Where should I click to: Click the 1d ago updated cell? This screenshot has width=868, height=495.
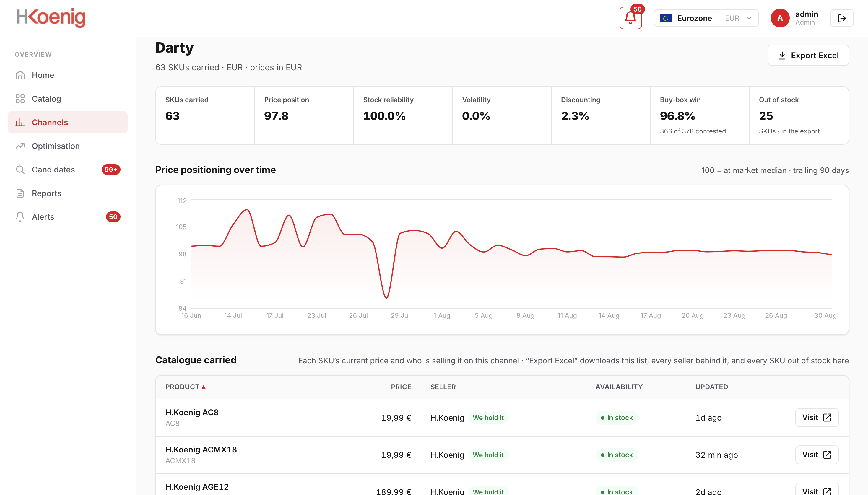pyautogui.click(x=708, y=418)
